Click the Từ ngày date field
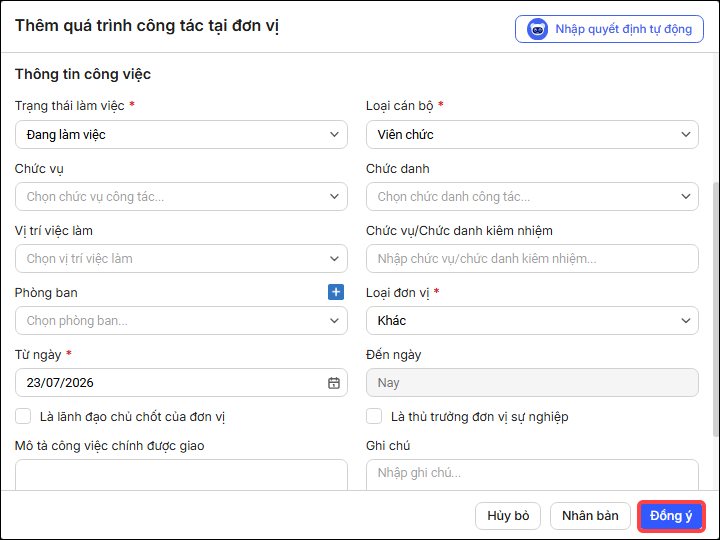The width and height of the screenshot is (720, 540). tap(181, 382)
